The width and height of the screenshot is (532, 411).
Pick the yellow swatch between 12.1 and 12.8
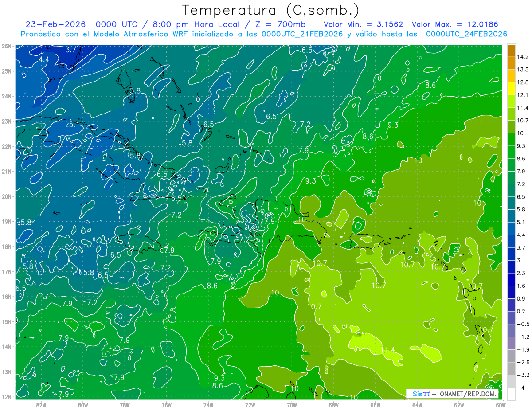tap(511, 89)
